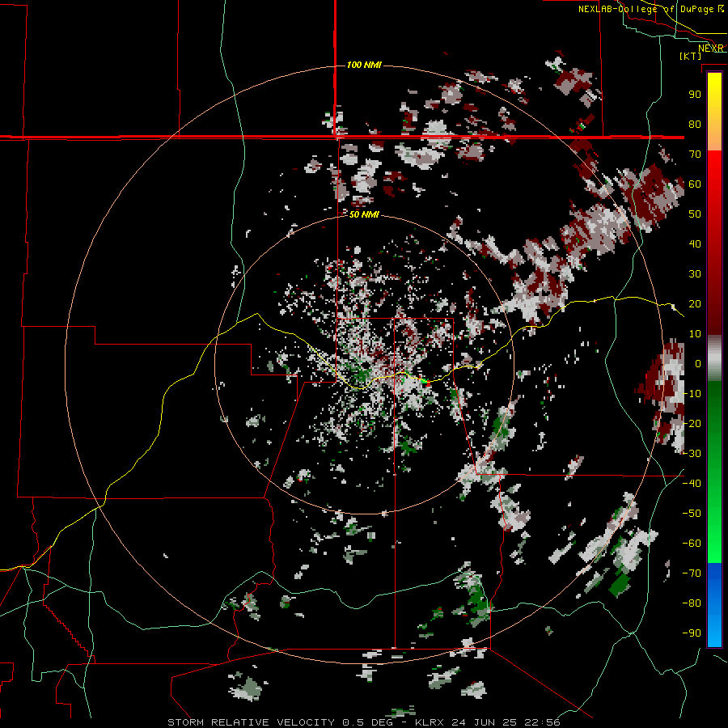Click the "50 NMI" range ring label
Viewport: 728px width, 728px height.
tap(364, 214)
